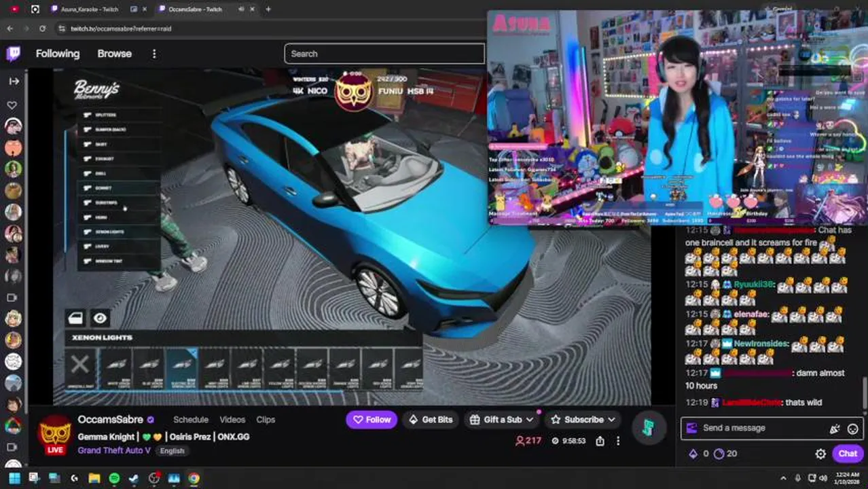Mute the OccamsSabre tab audio icon
The height and width of the screenshot is (489, 868).
(240, 9)
